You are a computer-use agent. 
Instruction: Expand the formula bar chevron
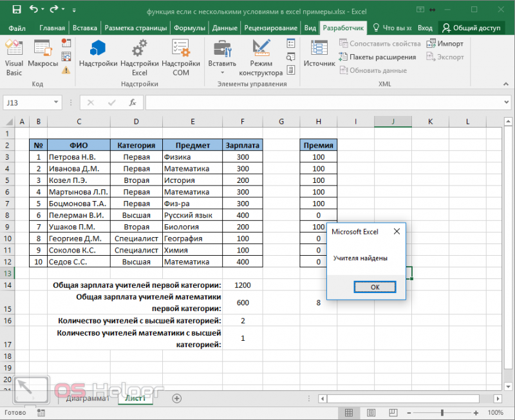point(506,102)
